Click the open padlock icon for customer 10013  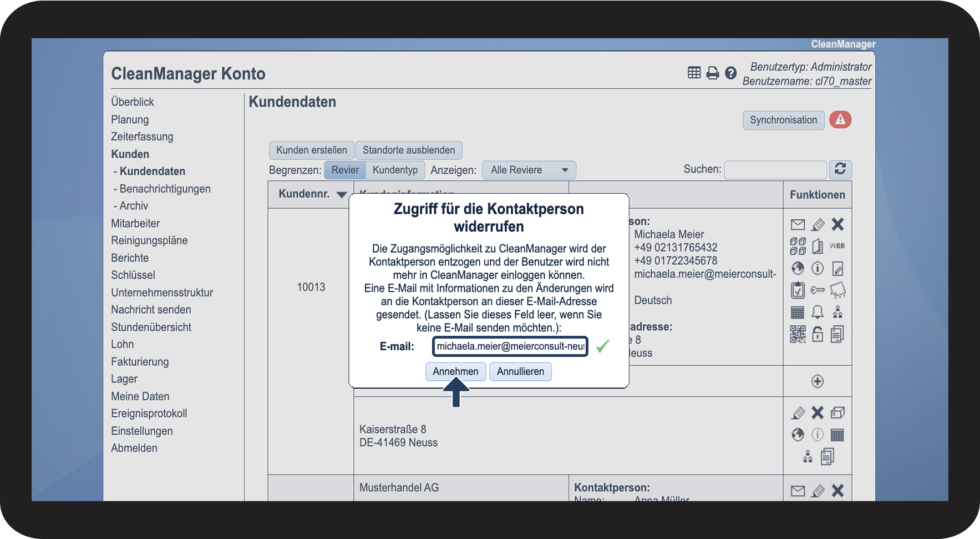817,334
